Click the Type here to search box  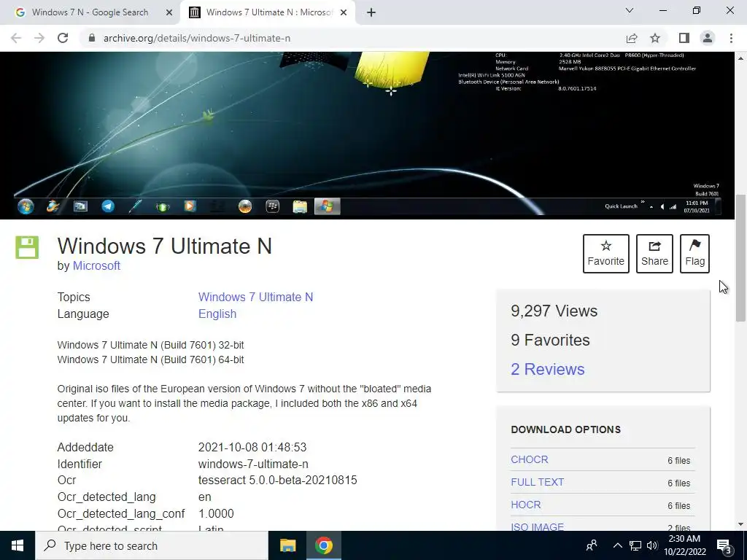pyautogui.click(x=152, y=545)
